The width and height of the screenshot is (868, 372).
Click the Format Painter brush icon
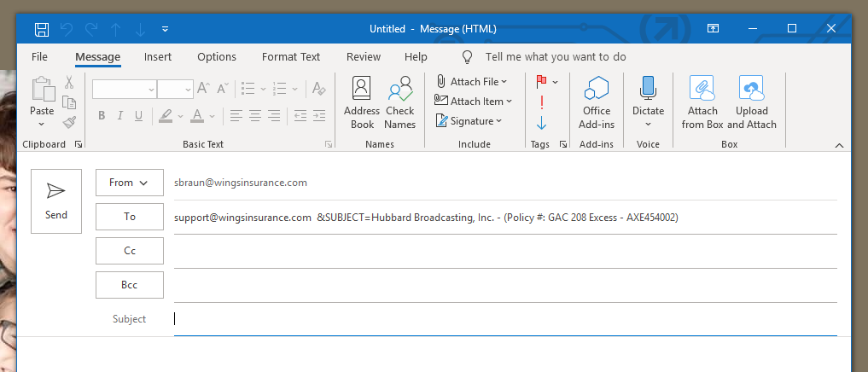coord(69,121)
